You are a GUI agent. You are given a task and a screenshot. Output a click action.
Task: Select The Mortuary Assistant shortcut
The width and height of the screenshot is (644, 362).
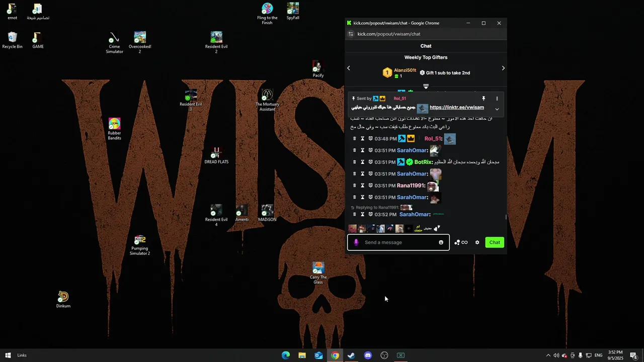[267, 101]
